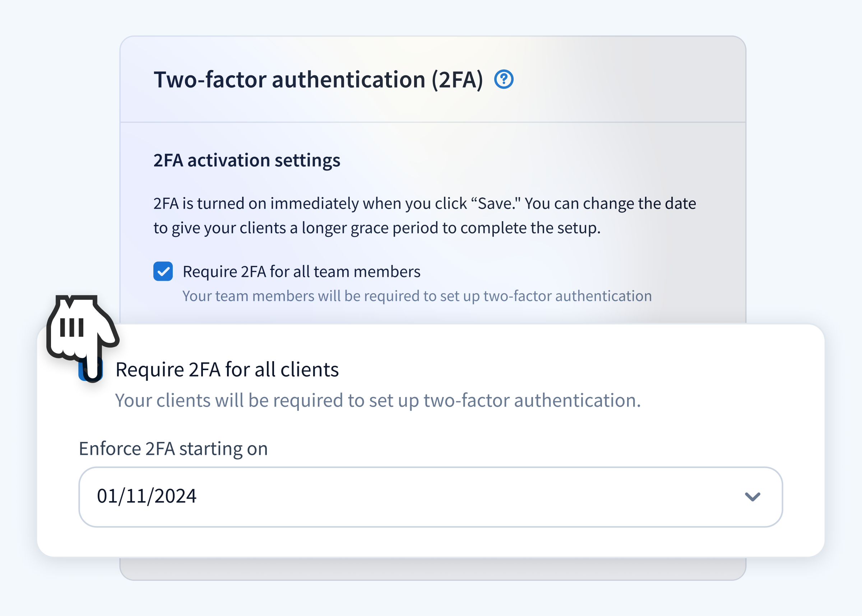Select the Two-factor authentication (2FA) header
Viewport: 862px width, 616px height.
[x=319, y=79]
